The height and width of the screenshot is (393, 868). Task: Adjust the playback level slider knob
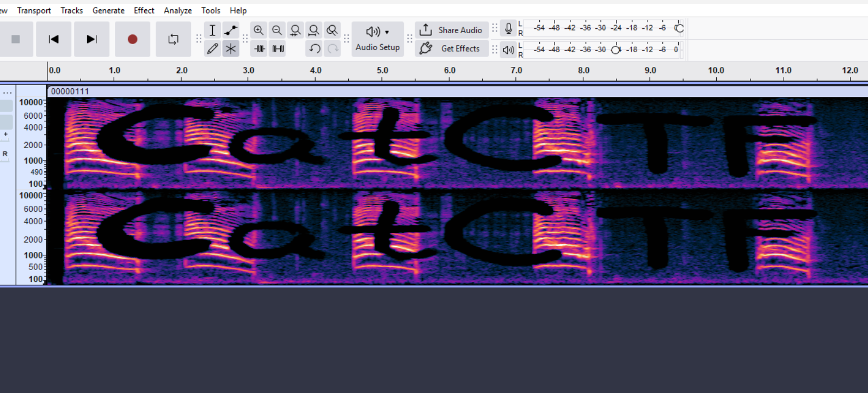pos(615,50)
